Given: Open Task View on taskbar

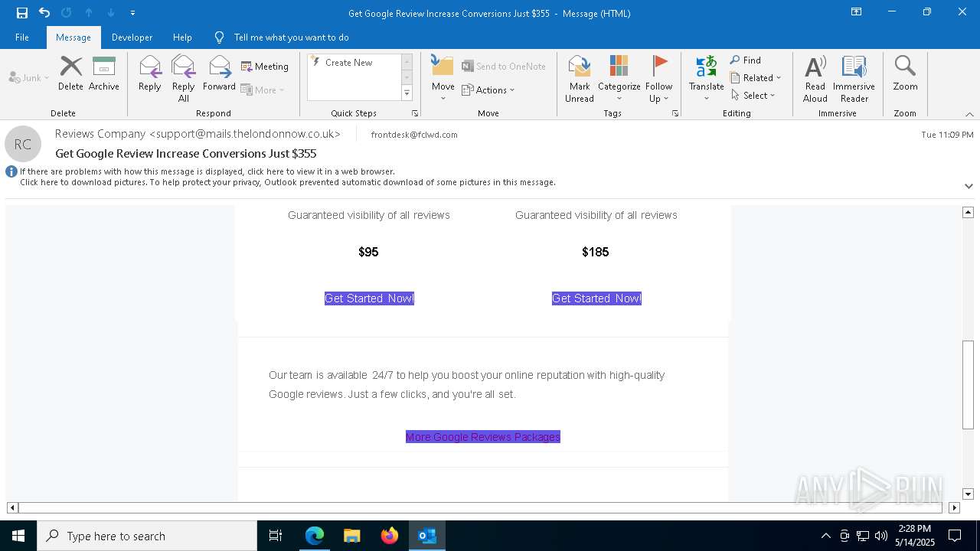Looking at the screenshot, I should coord(276,536).
